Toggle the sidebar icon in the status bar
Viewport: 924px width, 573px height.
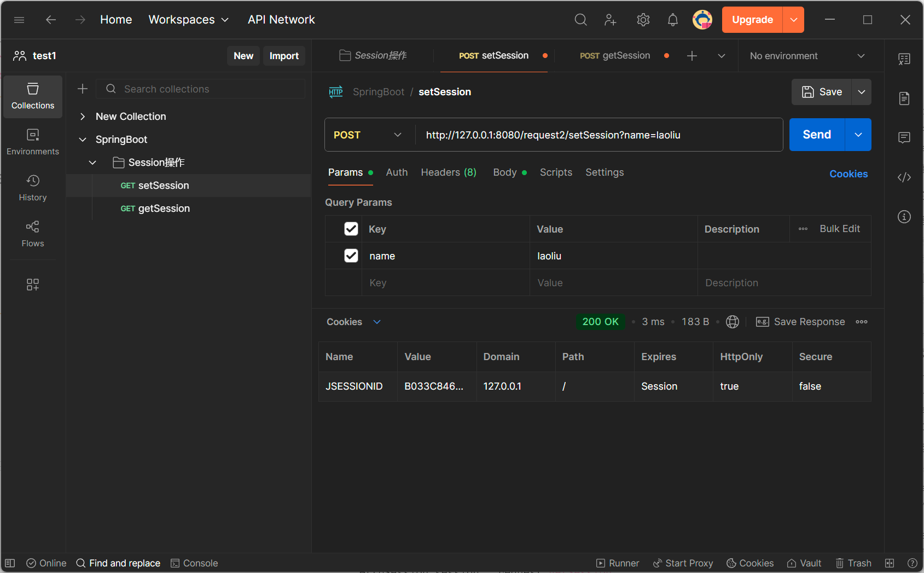tap(10, 563)
